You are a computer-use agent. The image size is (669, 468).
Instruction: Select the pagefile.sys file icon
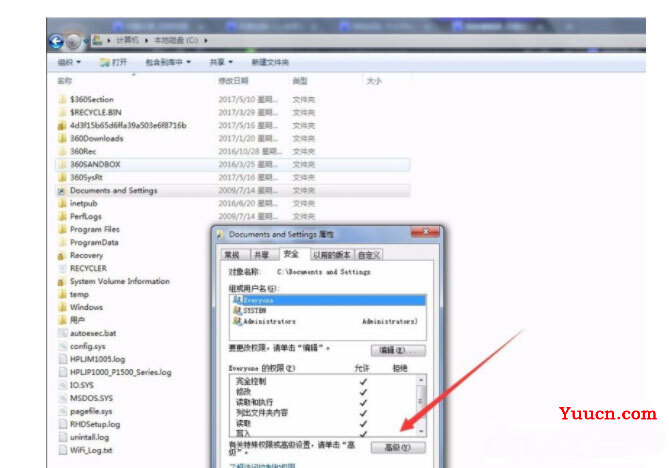click(x=63, y=411)
